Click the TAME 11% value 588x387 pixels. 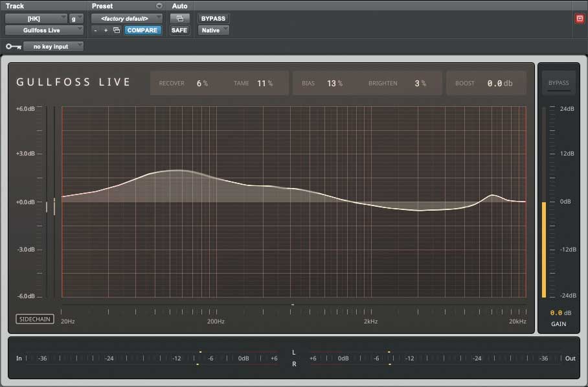pyautogui.click(x=265, y=84)
